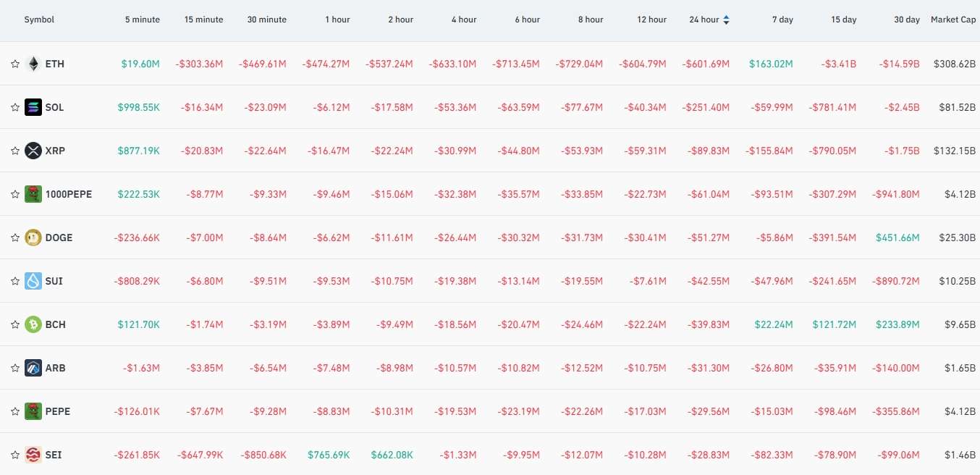Click the Symbol column header

(39, 20)
